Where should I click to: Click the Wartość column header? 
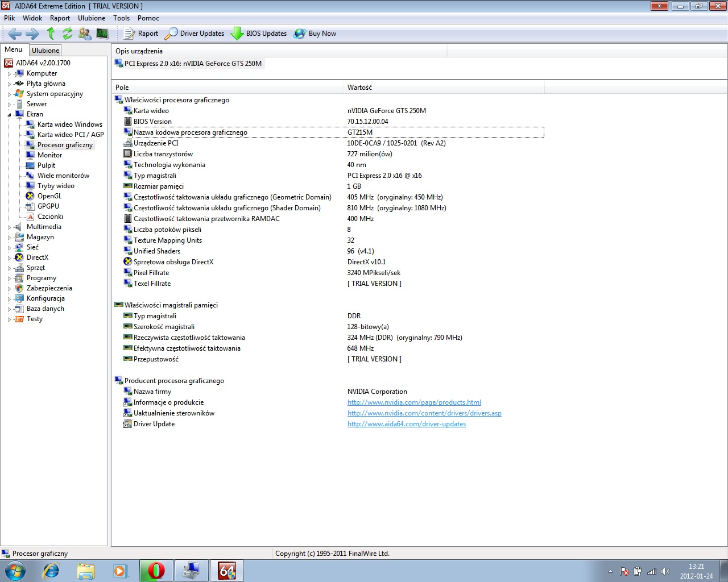(x=444, y=88)
